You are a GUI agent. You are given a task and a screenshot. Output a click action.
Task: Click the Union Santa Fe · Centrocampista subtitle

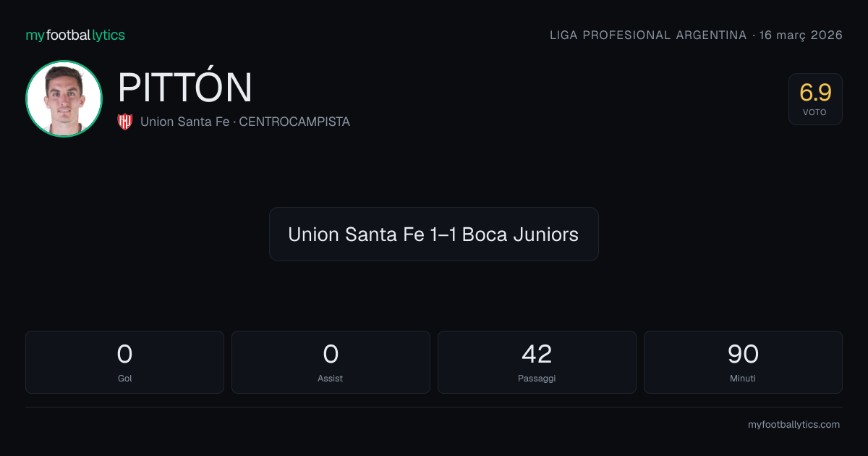245,122
